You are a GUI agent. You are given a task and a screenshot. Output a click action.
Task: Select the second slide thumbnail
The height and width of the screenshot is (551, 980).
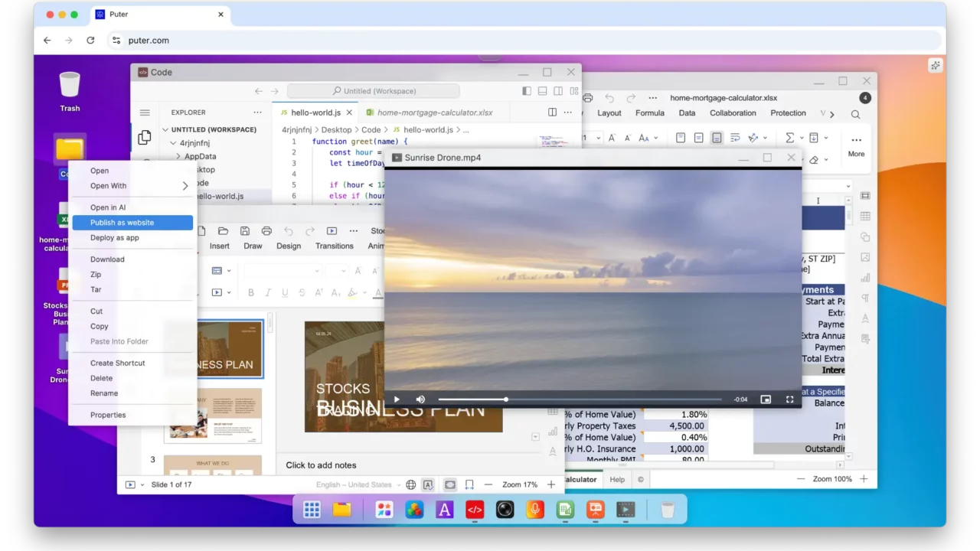click(213, 416)
